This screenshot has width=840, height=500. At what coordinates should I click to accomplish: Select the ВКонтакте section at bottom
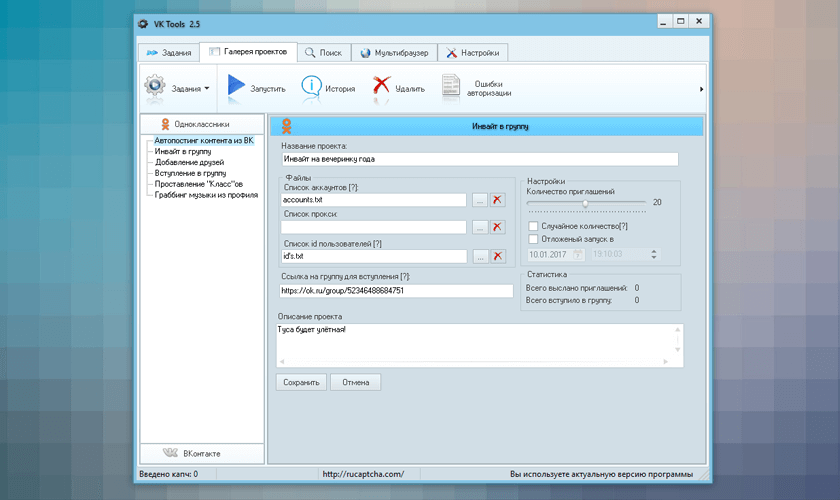pyautogui.click(x=202, y=453)
